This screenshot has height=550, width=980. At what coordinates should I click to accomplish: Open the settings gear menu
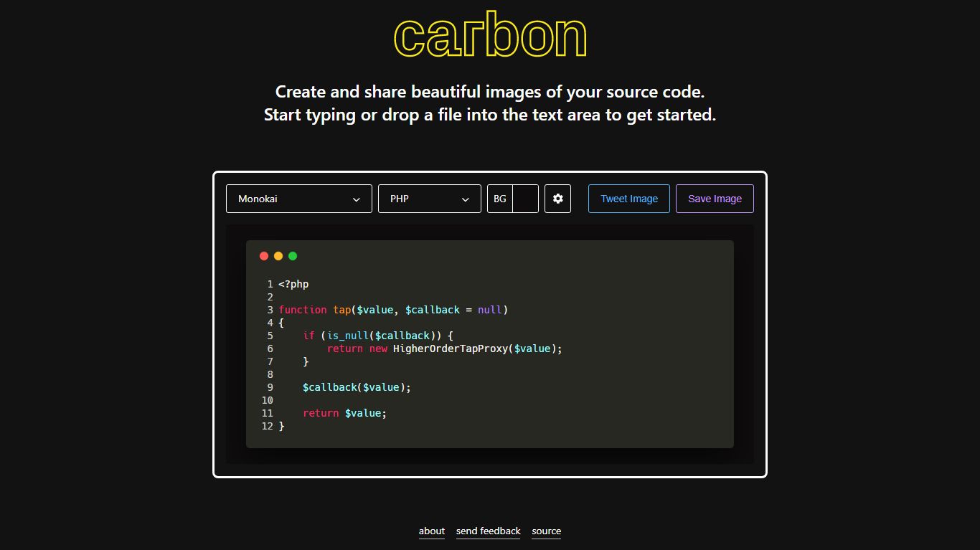point(557,199)
